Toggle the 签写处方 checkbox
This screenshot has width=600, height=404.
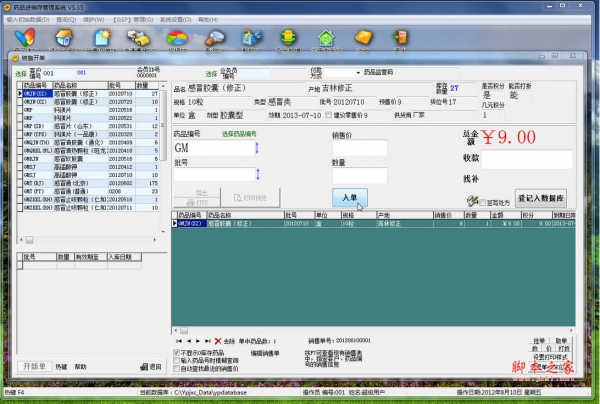[x=484, y=202]
